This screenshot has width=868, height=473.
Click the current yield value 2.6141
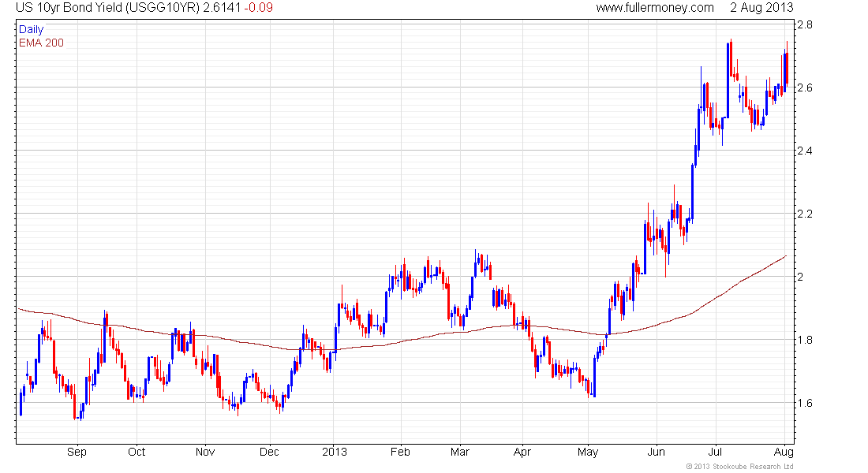pyautogui.click(x=223, y=8)
